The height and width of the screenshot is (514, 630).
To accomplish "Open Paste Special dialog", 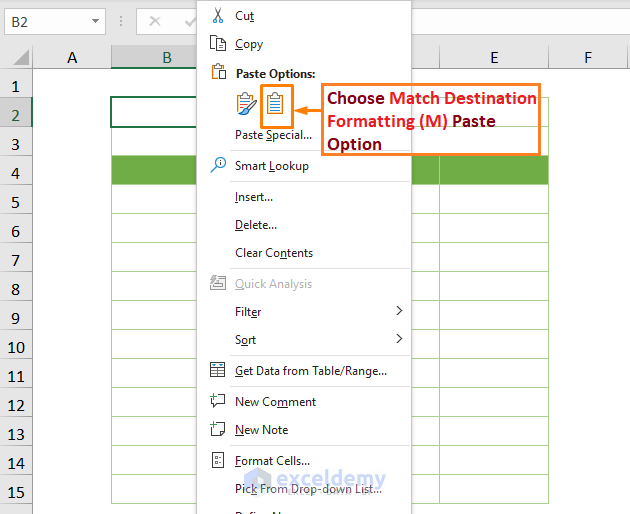I will tap(273, 135).
